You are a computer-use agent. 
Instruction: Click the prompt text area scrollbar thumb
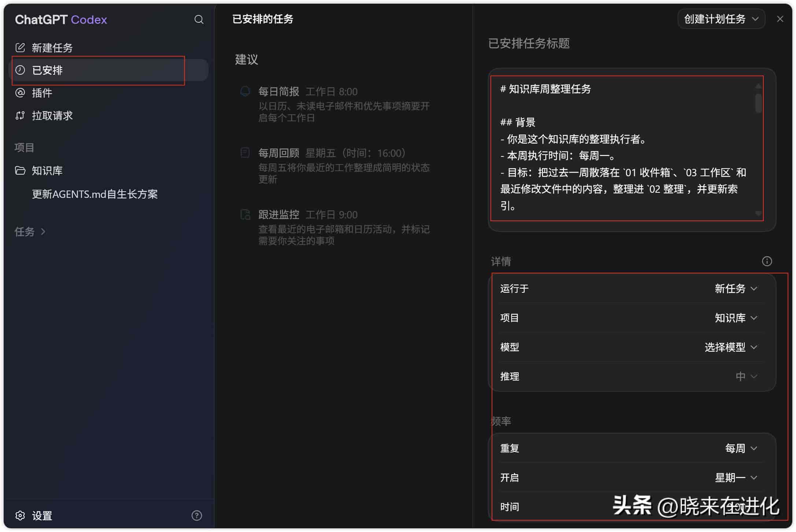[x=758, y=103]
